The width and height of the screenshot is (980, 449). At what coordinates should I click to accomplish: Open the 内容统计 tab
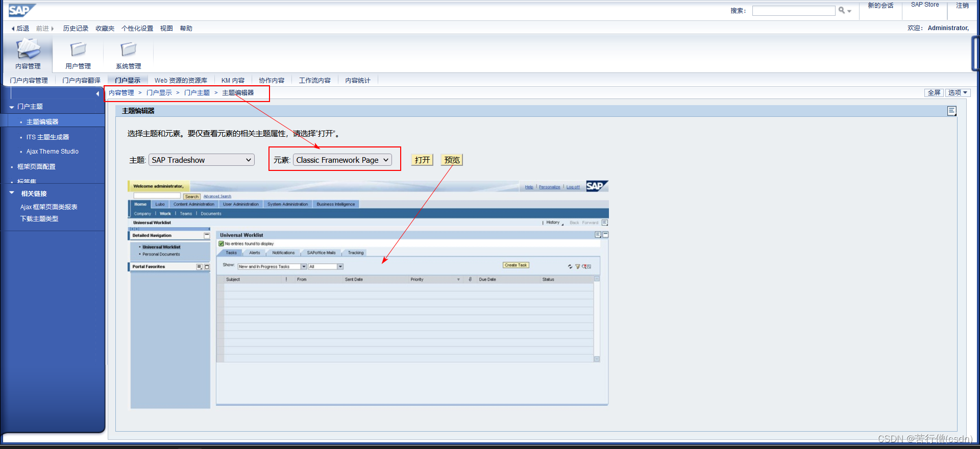tap(357, 81)
